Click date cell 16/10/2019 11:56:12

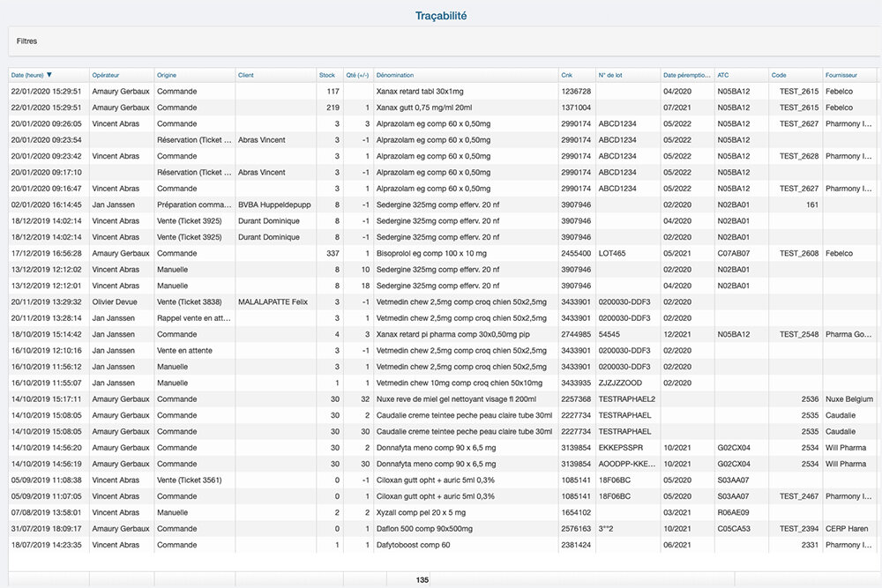point(46,367)
